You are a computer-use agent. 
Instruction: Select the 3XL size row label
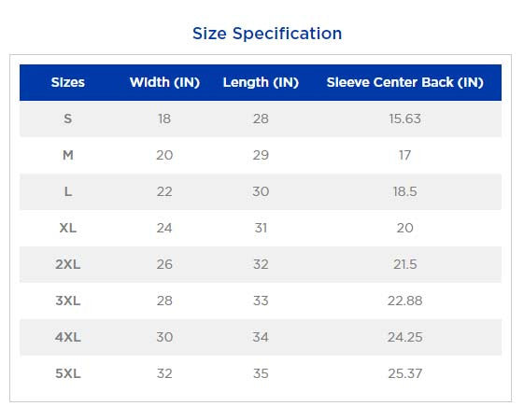pos(68,301)
